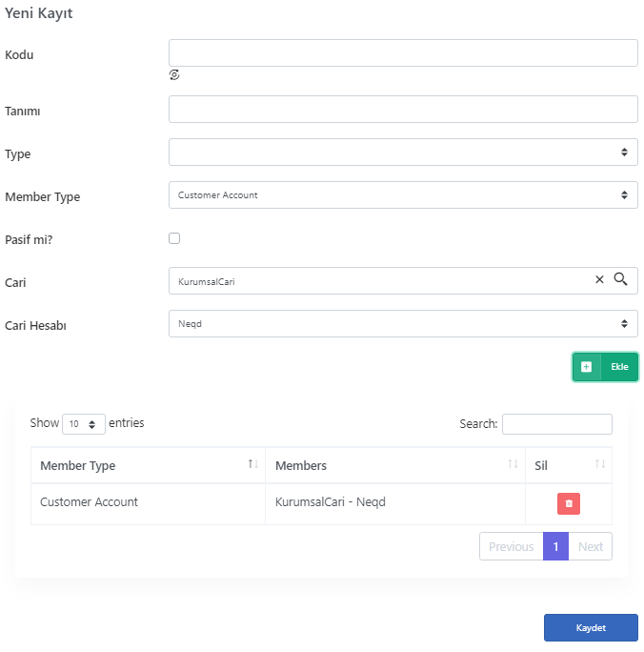Viewport: 644px width, 652px height.
Task: Clear the Cari field with the X icon
Action: [x=599, y=279]
